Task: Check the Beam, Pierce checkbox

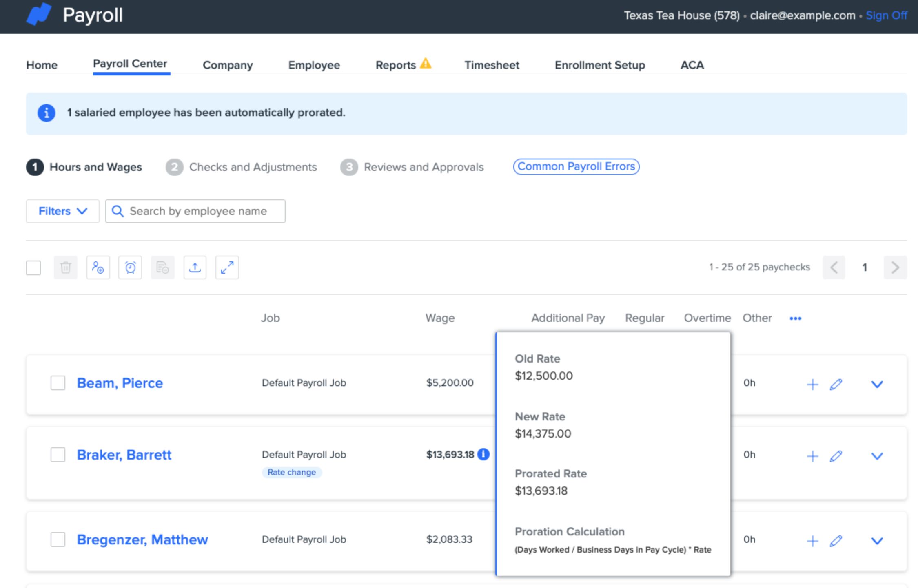Action: tap(58, 383)
